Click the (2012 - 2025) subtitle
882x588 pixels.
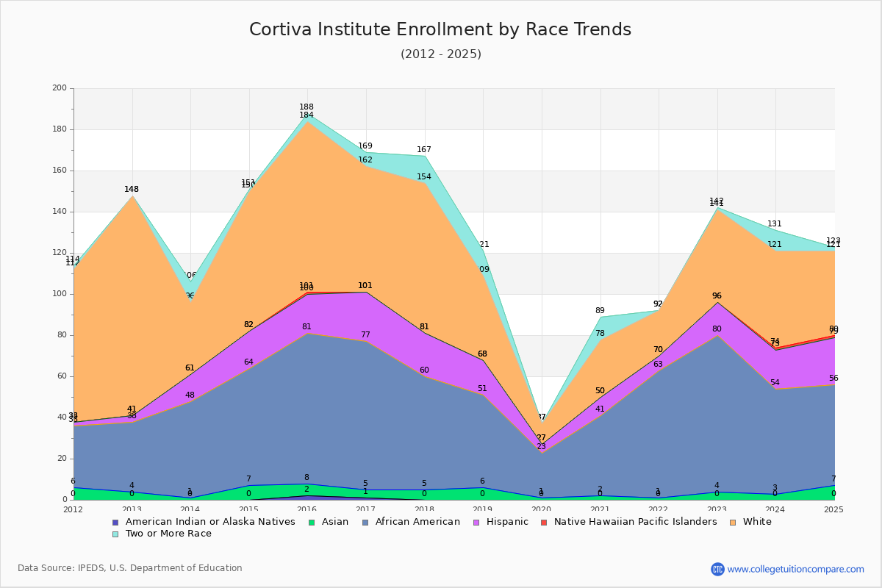(x=441, y=54)
